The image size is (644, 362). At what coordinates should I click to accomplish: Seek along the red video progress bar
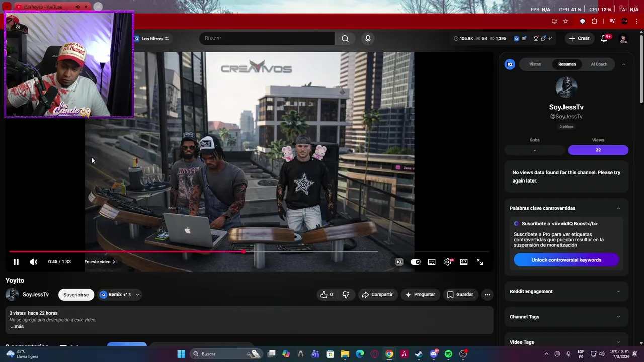[x=249, y=251]
